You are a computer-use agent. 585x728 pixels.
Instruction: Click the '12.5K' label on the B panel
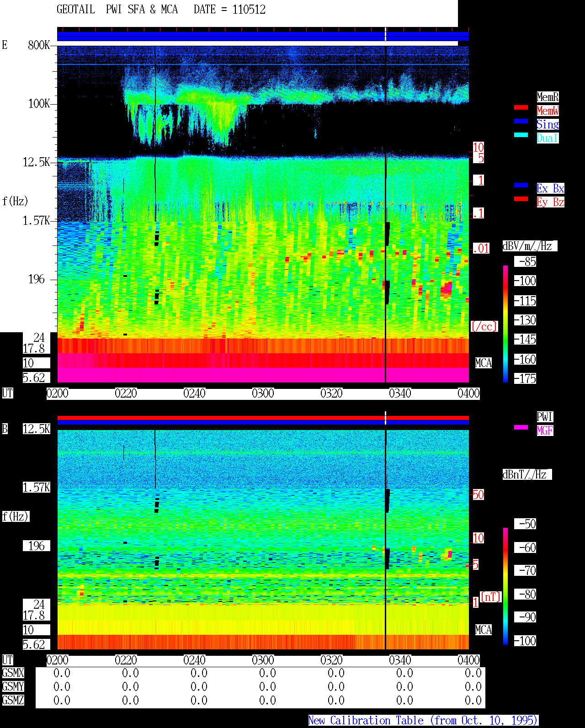coord(37,429)
